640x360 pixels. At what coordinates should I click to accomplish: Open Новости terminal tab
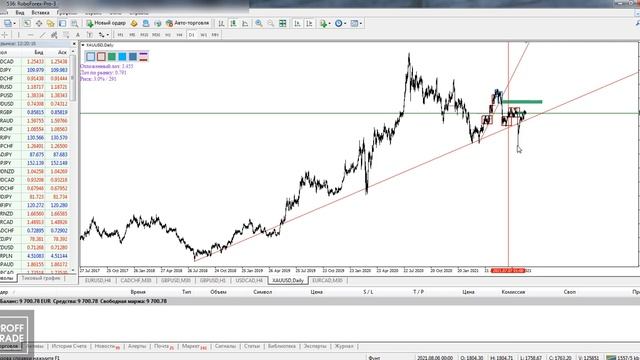click(107, 346)
